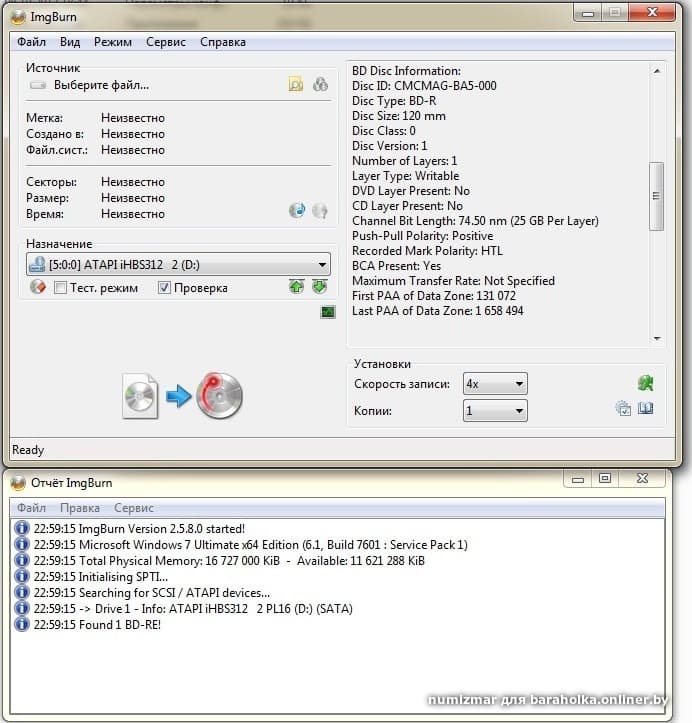Select the 'Disc ID: CMCMAG-BA5-000' line
Screen dimensions: 692x723
click(x=424, y=86)
